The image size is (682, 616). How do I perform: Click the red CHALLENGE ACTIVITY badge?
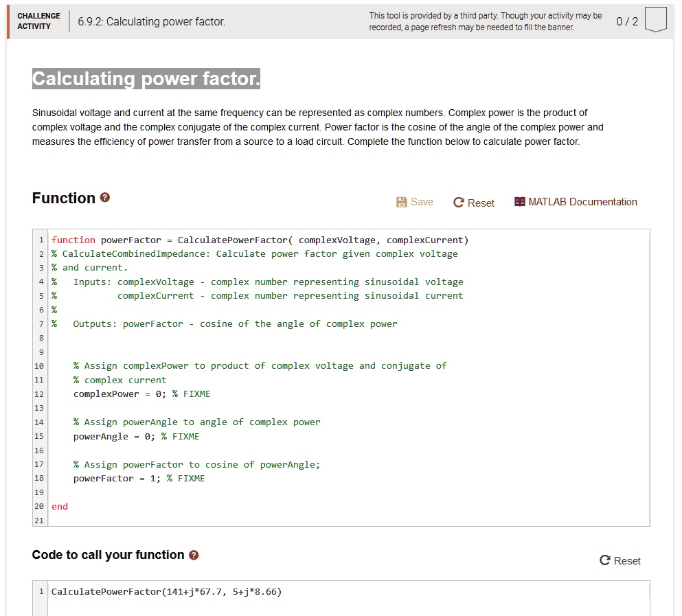[x=38, y=21]
